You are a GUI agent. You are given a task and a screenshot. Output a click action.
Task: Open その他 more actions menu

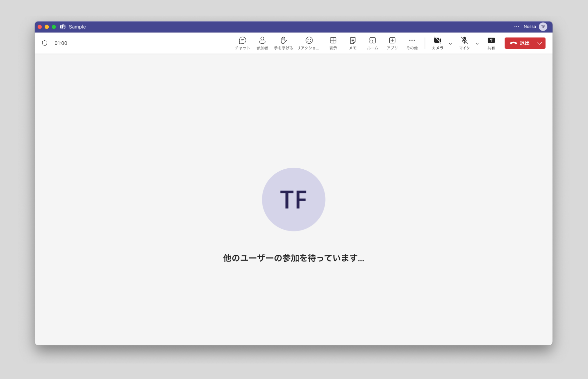coord(412,43)
